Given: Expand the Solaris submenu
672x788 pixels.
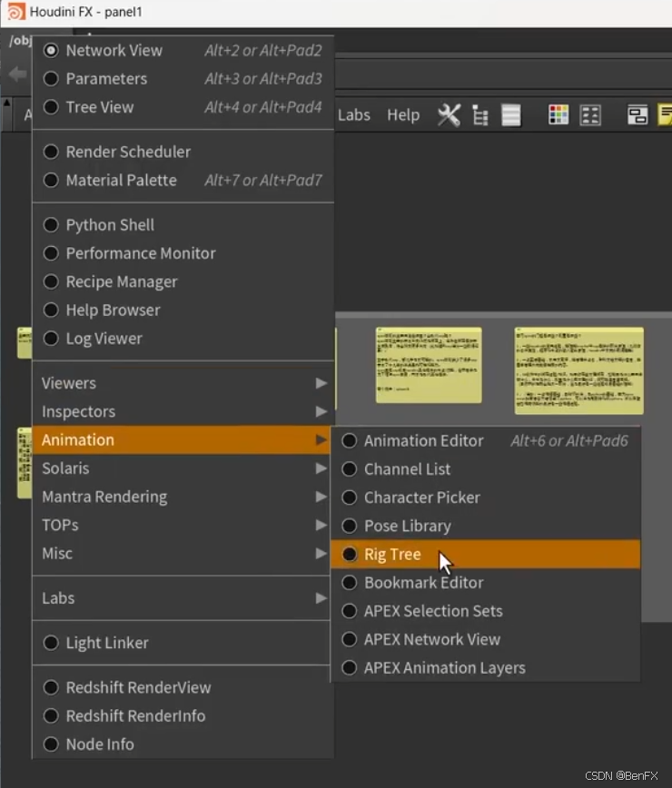Looking at the screenshot, I should point(183,468).
